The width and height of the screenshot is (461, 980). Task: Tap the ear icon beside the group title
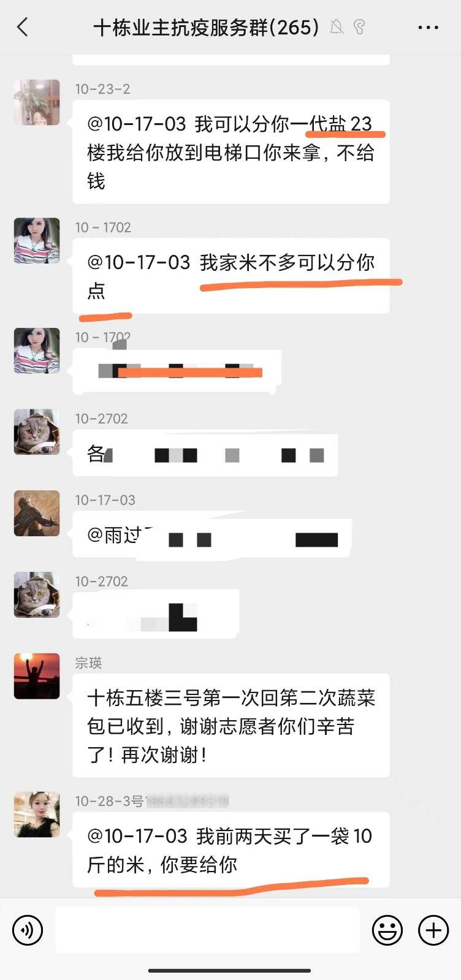click(360, 27)
